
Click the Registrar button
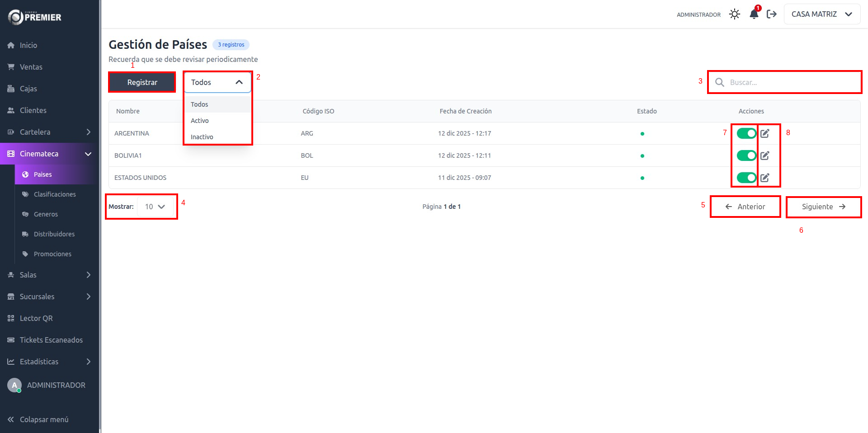pyautogui.click(x=142, y=82)
